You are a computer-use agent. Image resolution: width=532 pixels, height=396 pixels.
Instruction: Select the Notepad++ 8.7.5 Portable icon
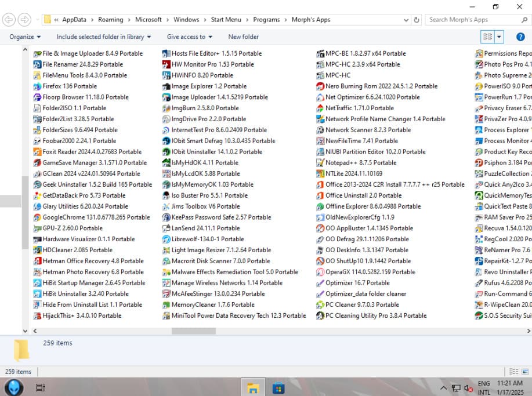point(320,163)
